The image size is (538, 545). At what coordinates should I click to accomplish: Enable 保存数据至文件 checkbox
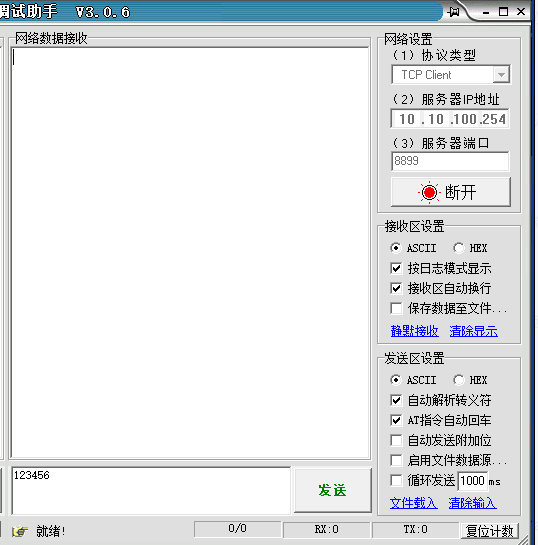coord(396,308)
